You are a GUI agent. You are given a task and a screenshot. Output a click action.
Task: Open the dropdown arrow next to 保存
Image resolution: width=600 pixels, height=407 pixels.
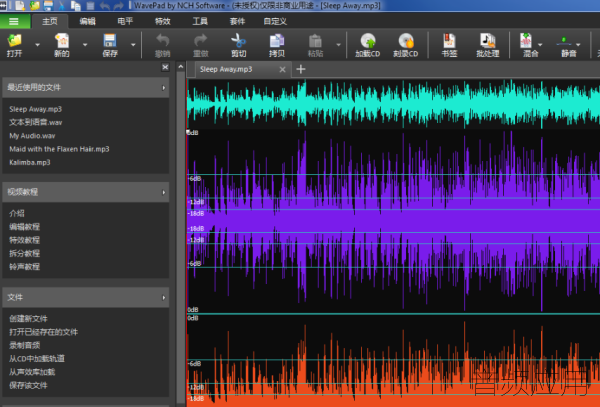point(133,45)
